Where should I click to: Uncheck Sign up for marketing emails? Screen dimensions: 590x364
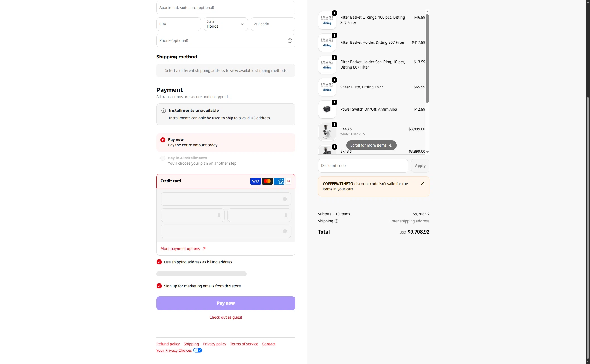pyautogui.click(x=159, y=286)
